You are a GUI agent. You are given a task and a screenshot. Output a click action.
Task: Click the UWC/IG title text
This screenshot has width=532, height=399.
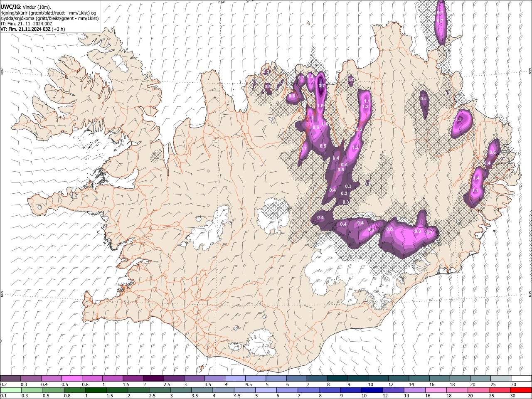coord(10,7)
